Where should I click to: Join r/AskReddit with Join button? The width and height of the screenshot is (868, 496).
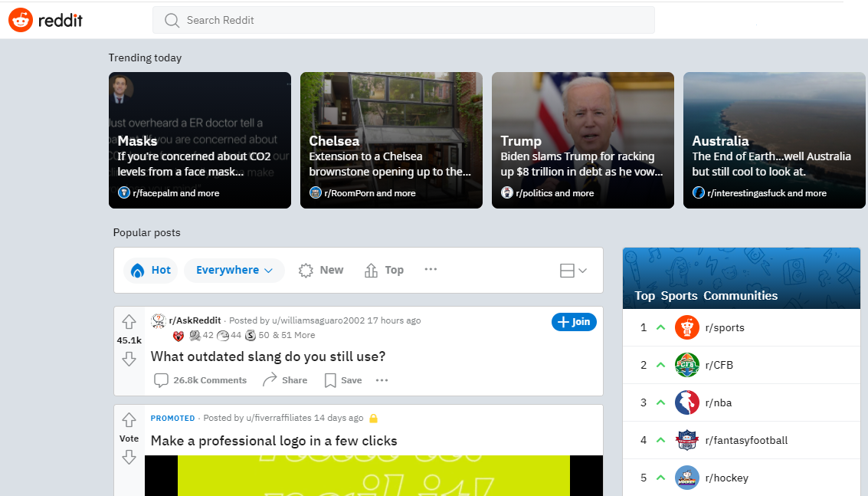tap(574, 322)
